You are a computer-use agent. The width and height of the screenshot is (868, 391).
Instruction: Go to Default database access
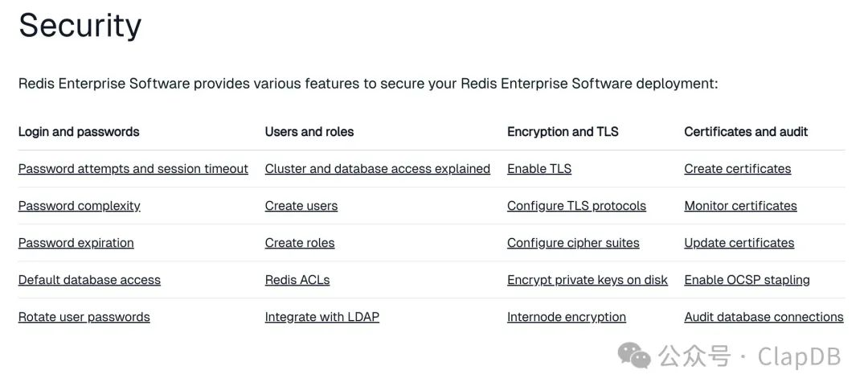tap(89, 280)
